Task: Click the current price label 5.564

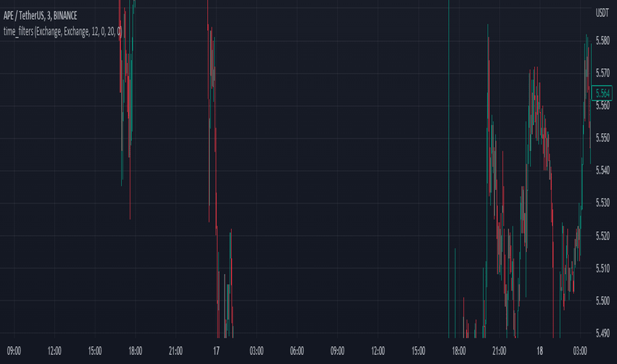Action: 602,93
